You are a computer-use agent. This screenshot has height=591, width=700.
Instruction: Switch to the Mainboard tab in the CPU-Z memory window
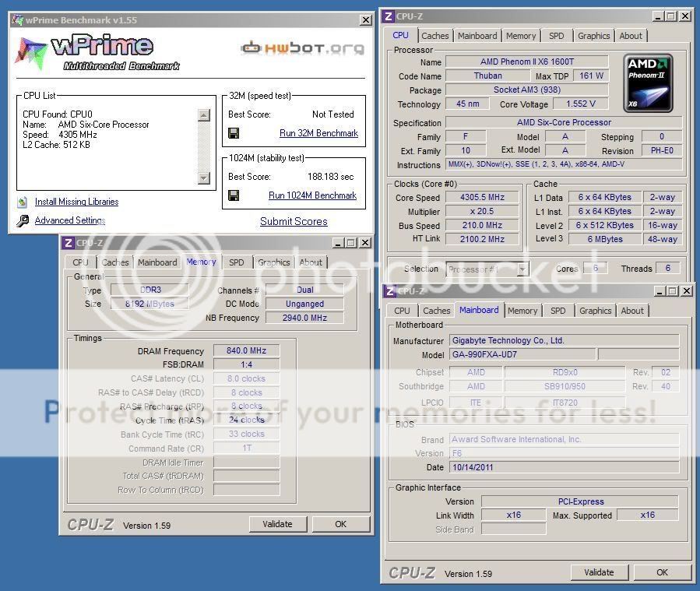[157, 262]
